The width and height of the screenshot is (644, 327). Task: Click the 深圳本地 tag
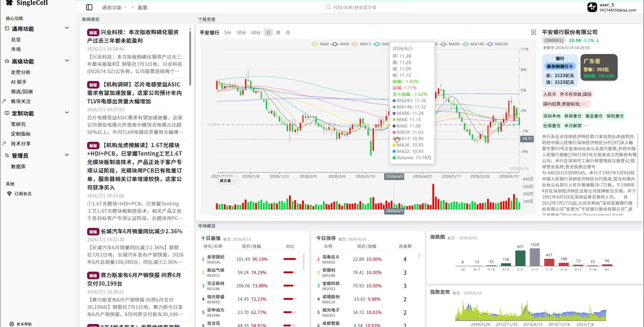tap(552, 116)
